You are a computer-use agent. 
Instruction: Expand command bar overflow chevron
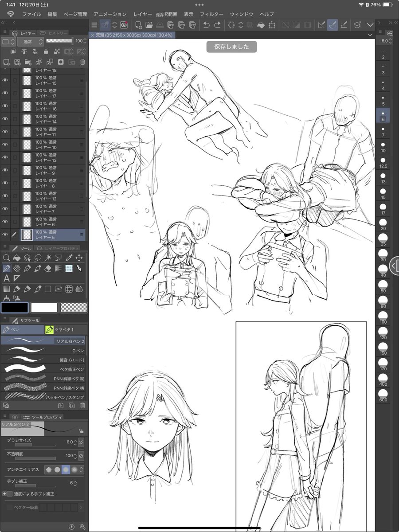[370, 25]
